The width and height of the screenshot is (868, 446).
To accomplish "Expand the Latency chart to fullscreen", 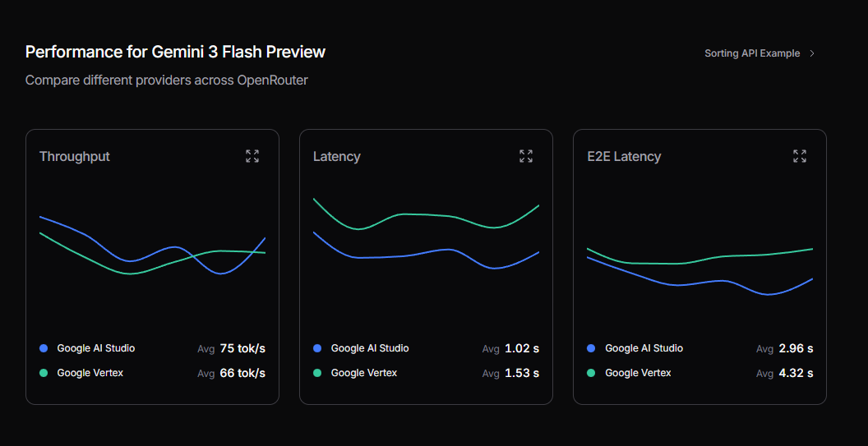I will click(x=526, y=156).
